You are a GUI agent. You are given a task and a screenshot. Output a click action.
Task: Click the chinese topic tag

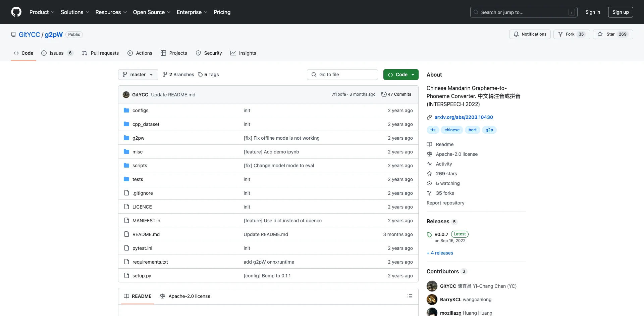click(x=452, y=130)
